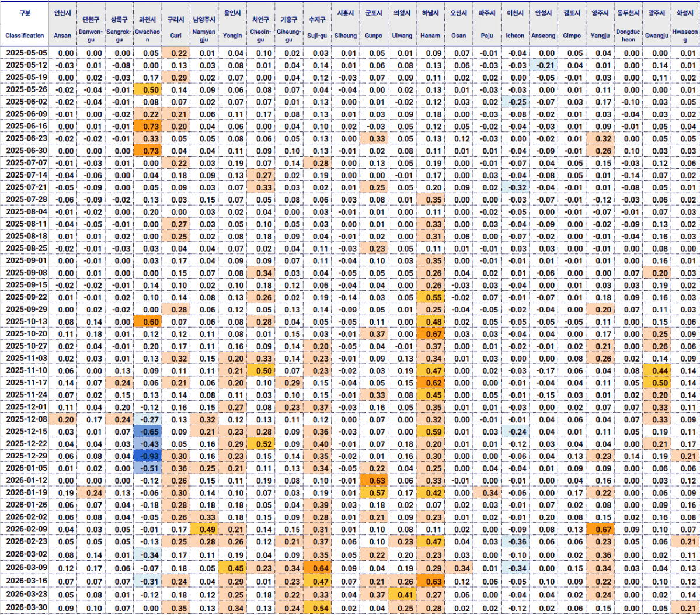Viewport: 700px width, 615px height.
Task: Click Hwaseong 0.21 cell in 2025-12-29 row
Action: (685, 456)
